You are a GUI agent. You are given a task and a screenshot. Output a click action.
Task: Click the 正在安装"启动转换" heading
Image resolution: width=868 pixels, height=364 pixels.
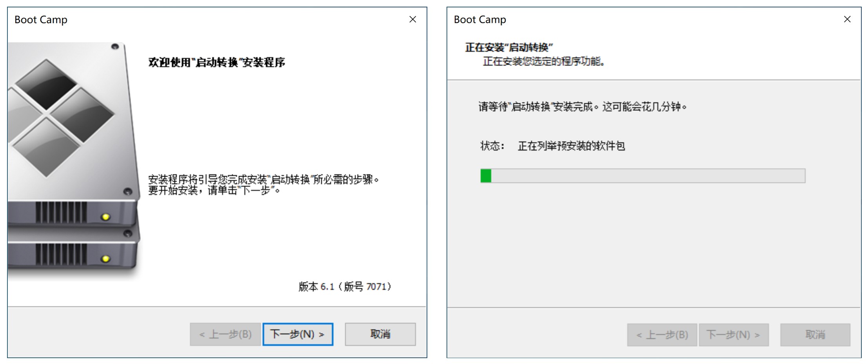pos(509,47)
